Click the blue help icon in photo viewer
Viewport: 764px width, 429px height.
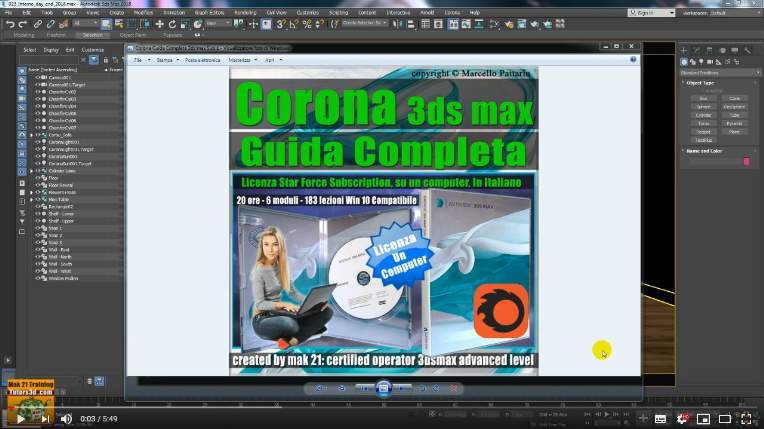point(633,59)
